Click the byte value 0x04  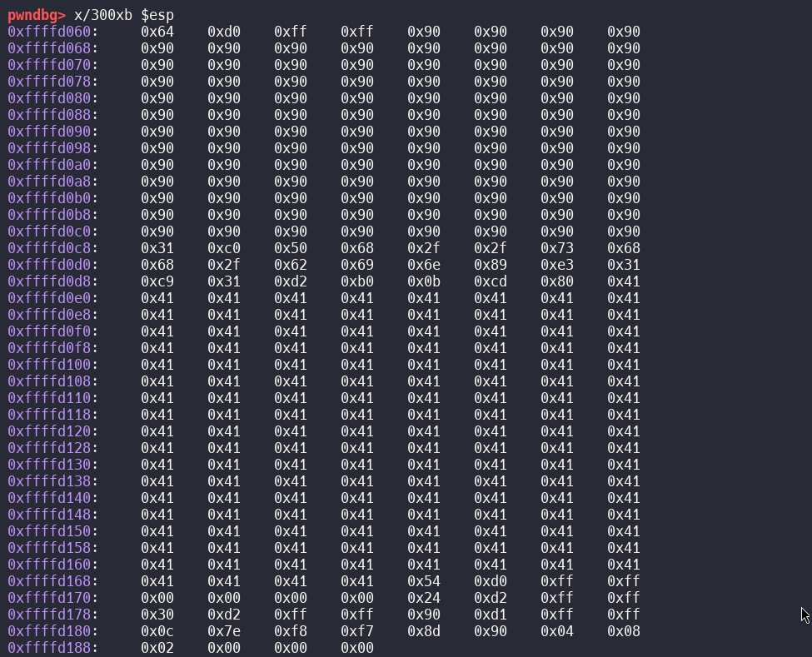pos(557,631)
